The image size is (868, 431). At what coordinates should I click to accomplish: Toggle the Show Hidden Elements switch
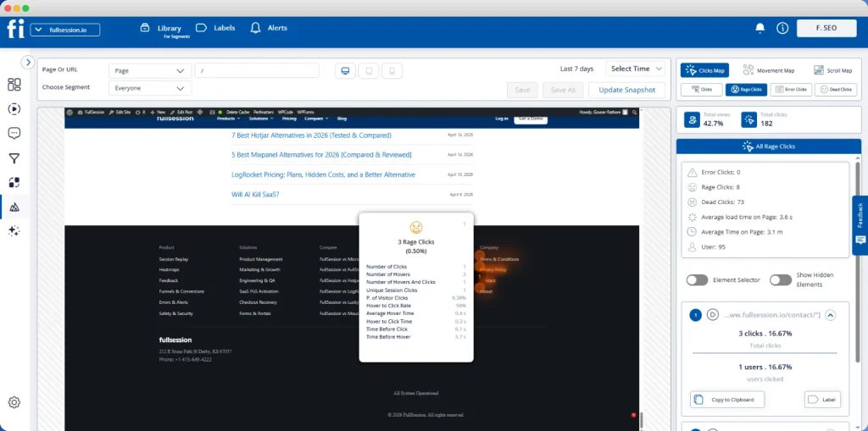point(781,280)
